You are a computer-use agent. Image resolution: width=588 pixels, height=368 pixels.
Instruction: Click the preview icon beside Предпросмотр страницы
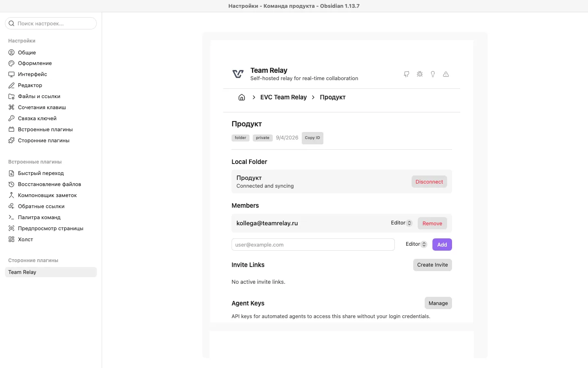(11, 229)
